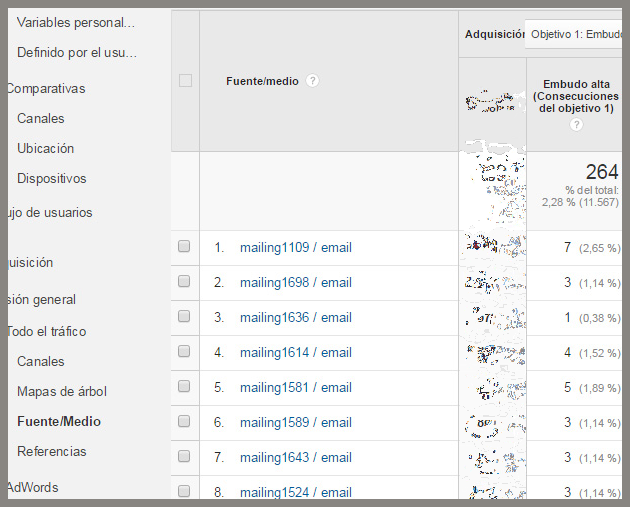Open Mapas de árbol report
630x507 pixels.
(x=62, y=391)
